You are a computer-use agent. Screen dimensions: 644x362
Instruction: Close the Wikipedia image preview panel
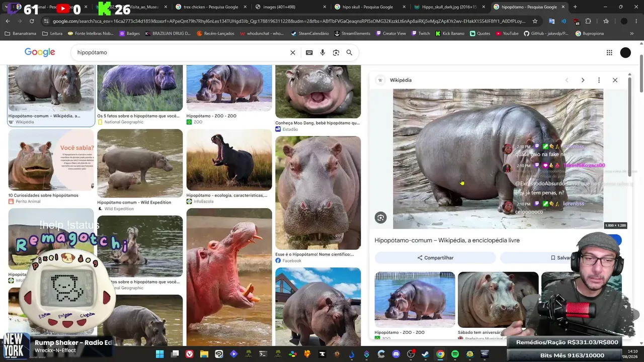pyautogui.click(x=615, y=80)
